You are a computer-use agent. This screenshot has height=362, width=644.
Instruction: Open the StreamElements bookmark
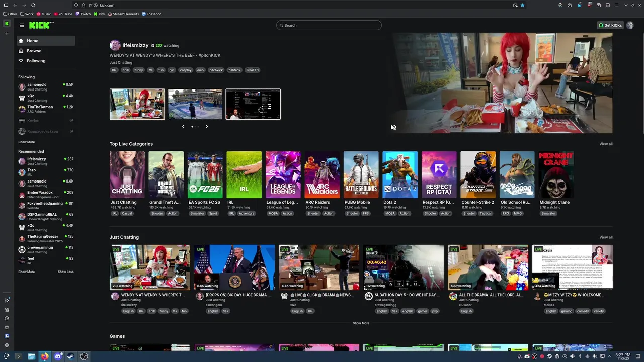123,14
